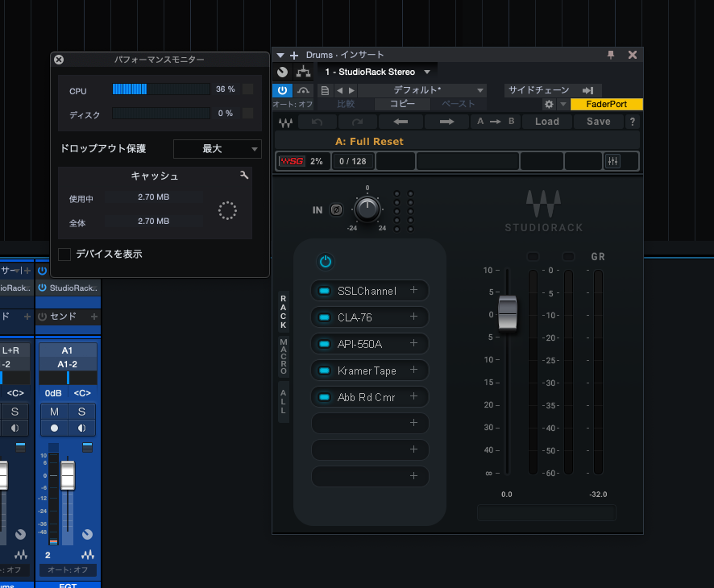Click the automation curve icon beside power
Image resolution: width=714 pixels, height=588 pixels.
click(303, 90)
